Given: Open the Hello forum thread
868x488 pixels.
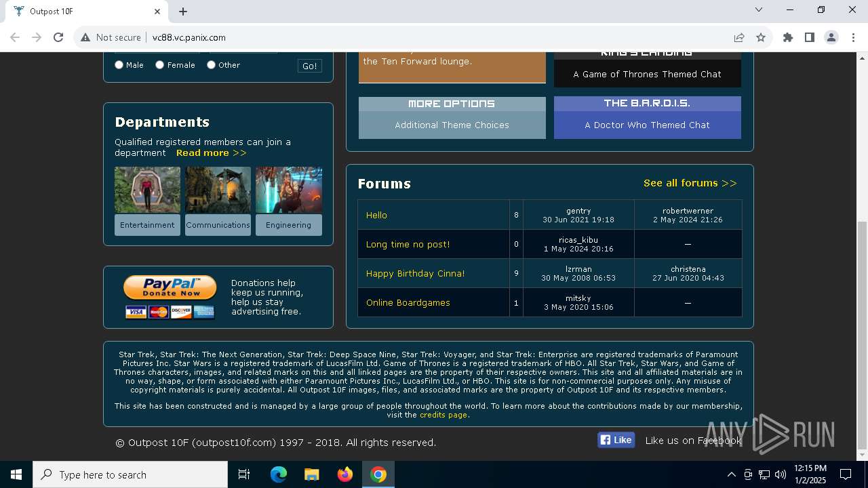Looking at the screenshot, I should [x=376, y=216].
